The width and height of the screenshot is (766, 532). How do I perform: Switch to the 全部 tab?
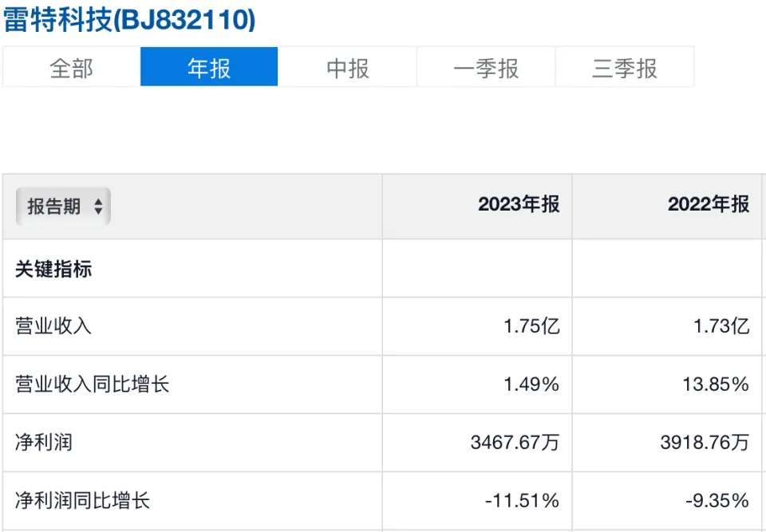pos(71,68)
